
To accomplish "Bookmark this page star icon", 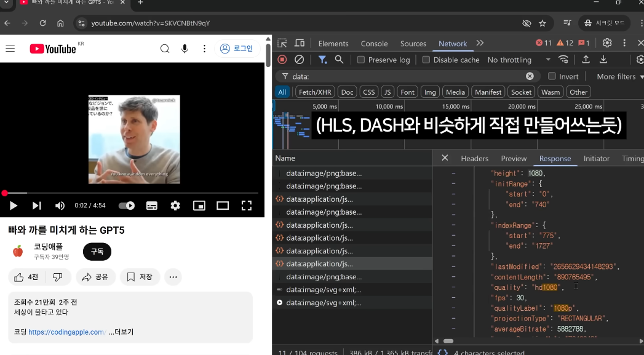I will coord(543,23).
